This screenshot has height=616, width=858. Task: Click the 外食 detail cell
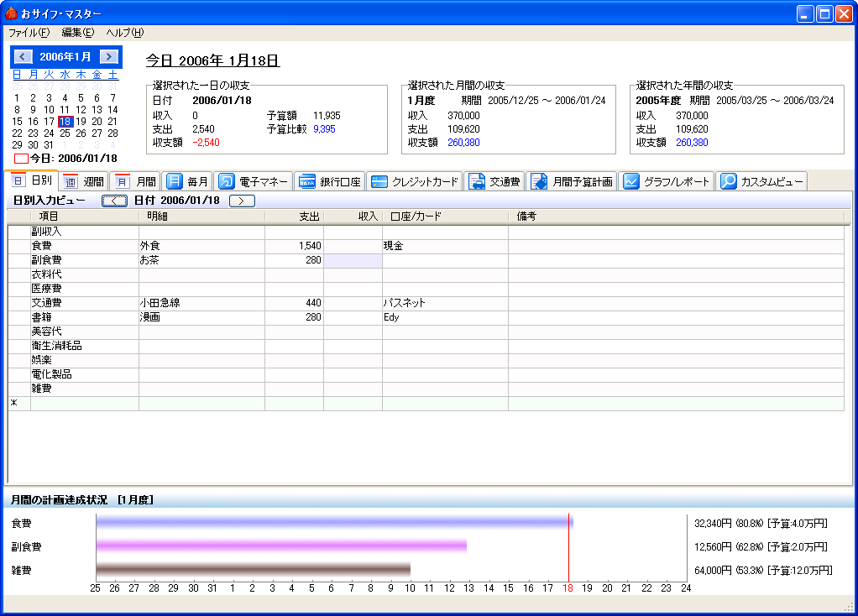click(202, 246)
